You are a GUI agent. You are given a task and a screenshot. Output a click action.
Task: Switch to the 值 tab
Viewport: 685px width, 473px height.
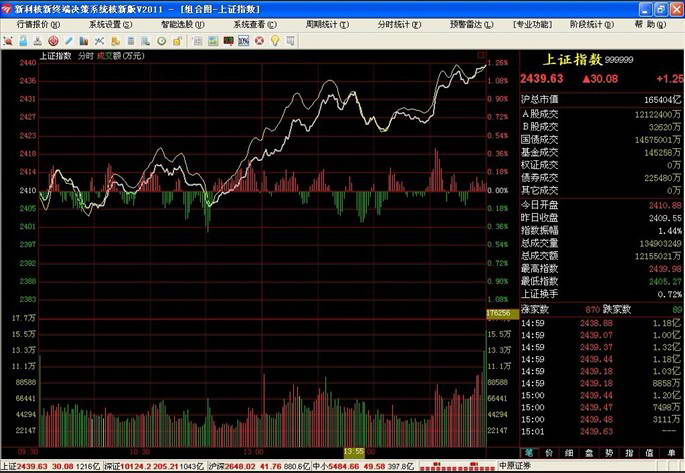(649, 453)
